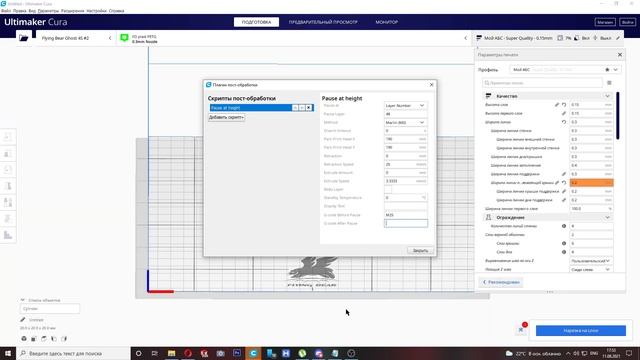640x360 pixels.
Task: Click the G-code After Pause field
Action: pyautogui.click(x=405, y=223)
